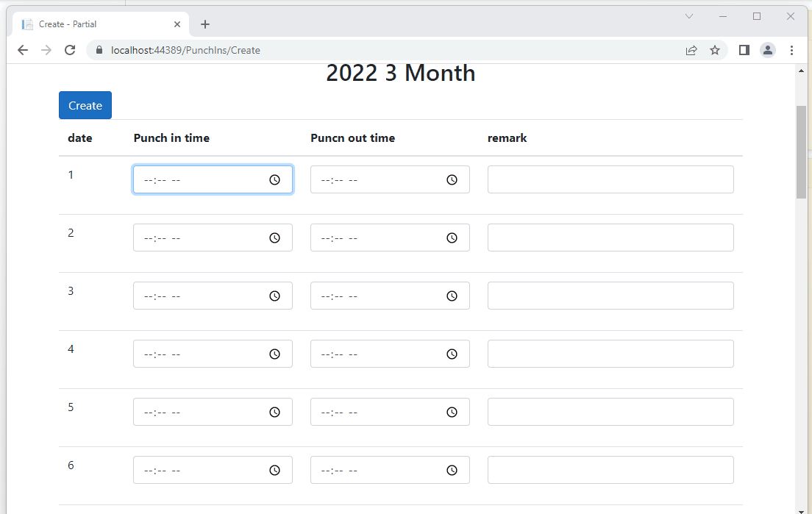Focus row 1 Punch in time field
812x514 pixels.
click(x=213, y=179)
